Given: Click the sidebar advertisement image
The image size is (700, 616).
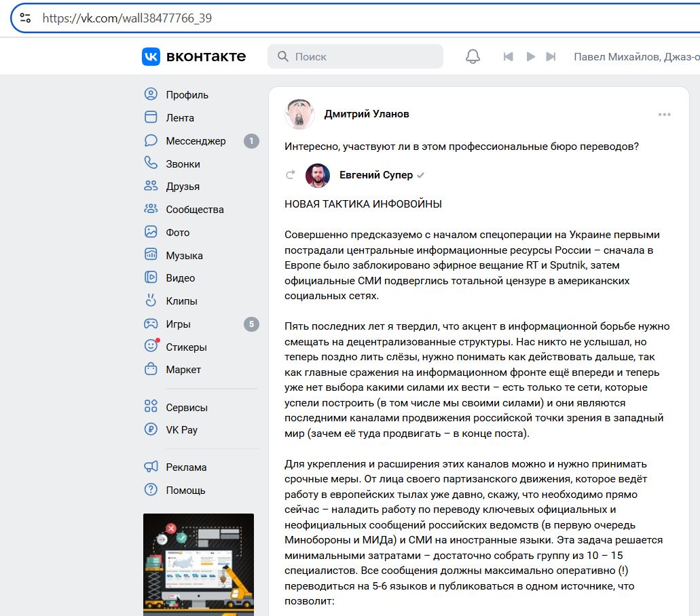Looking at the screenshot, I should coord(199,564).
